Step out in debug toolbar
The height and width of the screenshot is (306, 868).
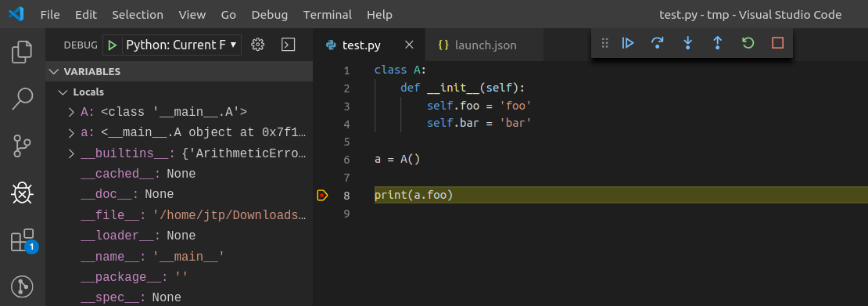(717, 43)
